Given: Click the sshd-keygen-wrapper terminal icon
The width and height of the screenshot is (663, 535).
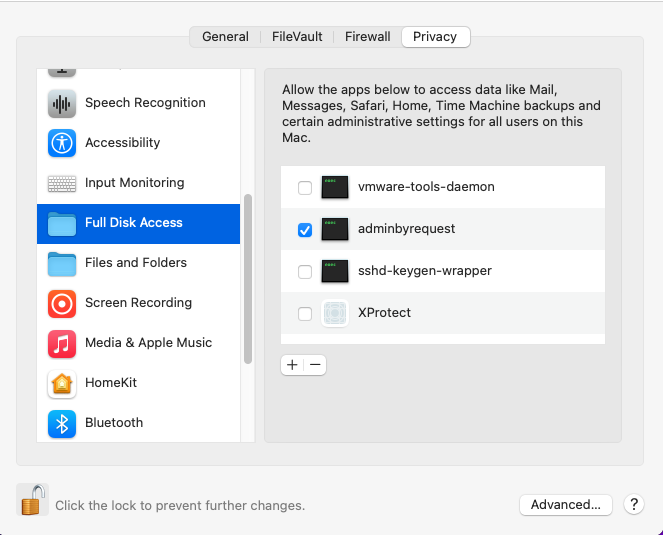Looking at the screenshot, I should pos(335,271).
